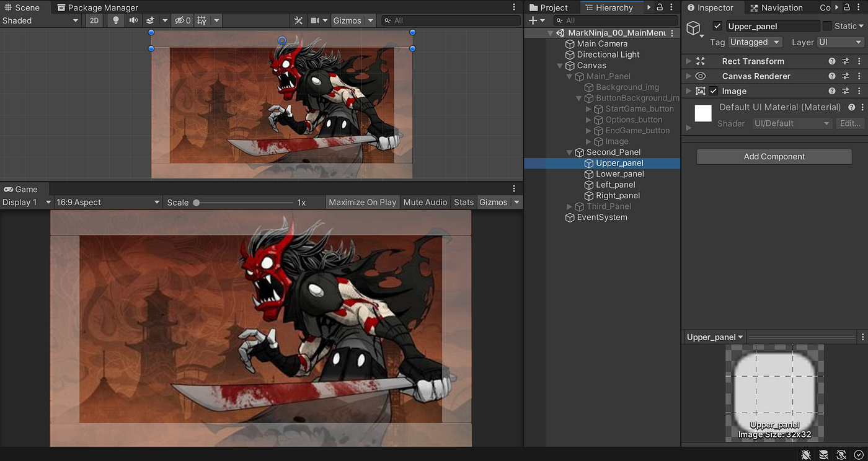Toggle scene lighting with the bulb icon

[115, 20]
